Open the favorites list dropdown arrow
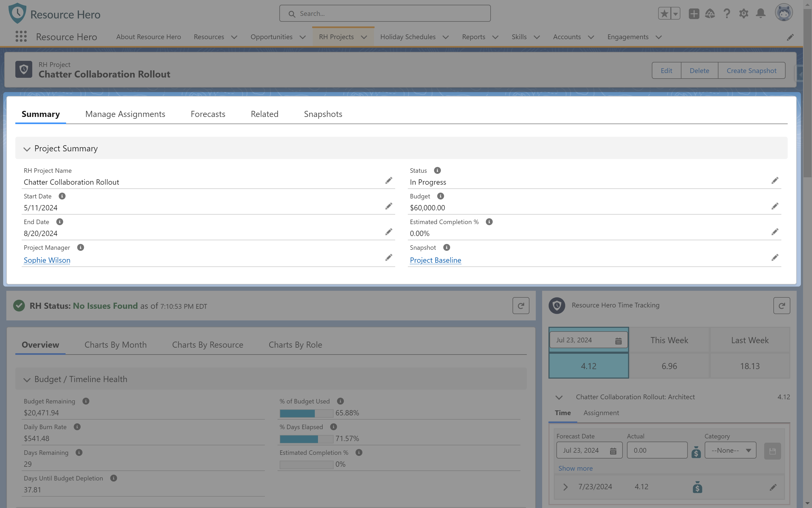Image resolution: width=812 pixels, height=508 pixels. coord(675,13)
